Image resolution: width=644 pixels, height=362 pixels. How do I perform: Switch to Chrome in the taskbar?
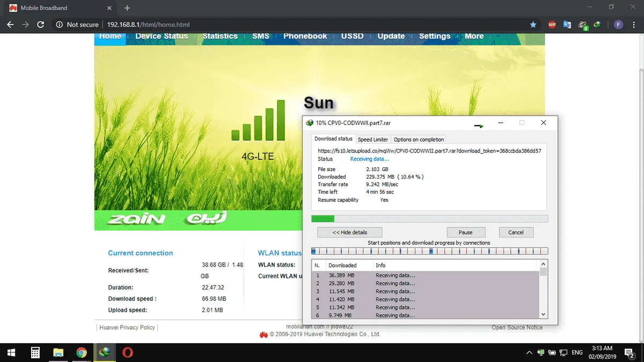tap(82, 352)
